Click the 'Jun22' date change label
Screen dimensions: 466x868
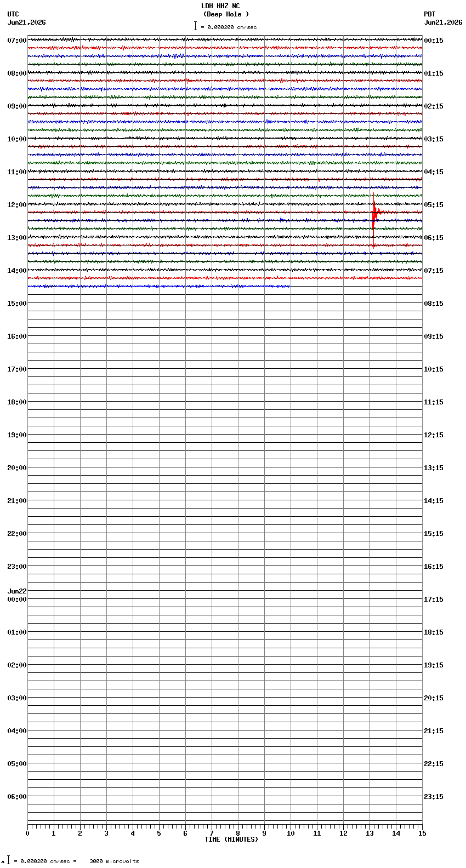click(17, 591)
